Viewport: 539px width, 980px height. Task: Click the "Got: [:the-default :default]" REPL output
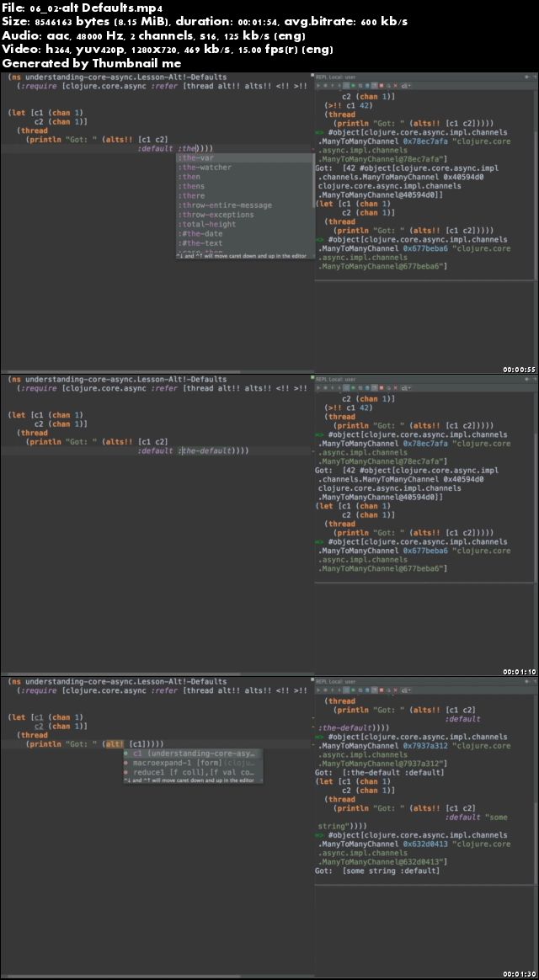pos(380,773)
